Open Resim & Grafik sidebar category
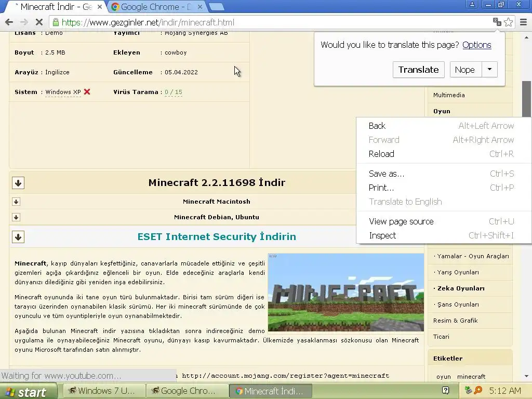 click(455, 321)
